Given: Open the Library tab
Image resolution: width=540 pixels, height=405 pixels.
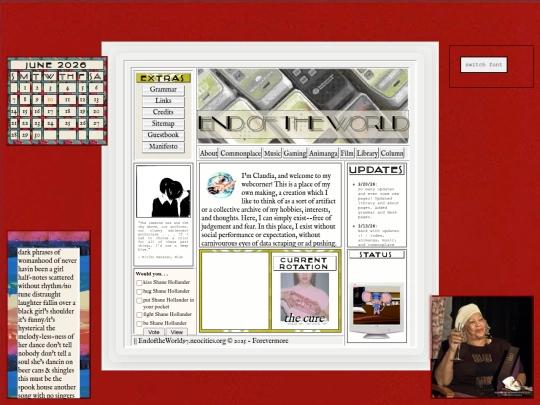Looking at the screenshot, I should 367,153.
